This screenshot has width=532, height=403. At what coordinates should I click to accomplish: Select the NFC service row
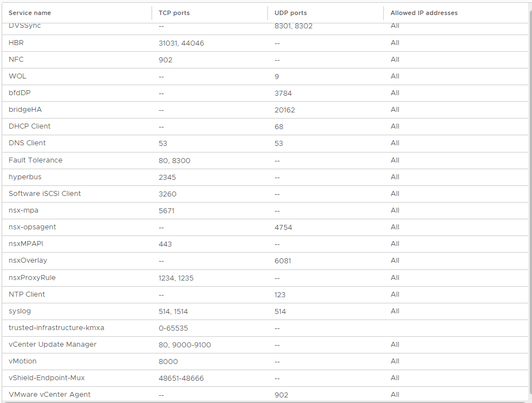coord(265,60)
